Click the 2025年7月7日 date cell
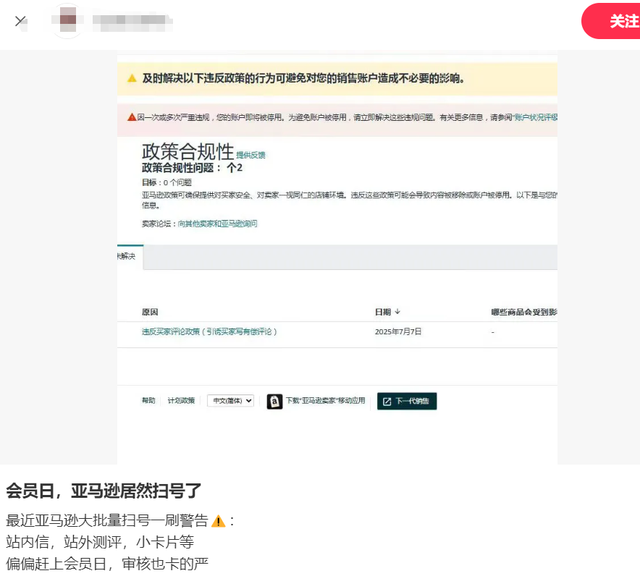The width and height of the screenshot is (640, 576). pyautogui.click(x=398, y=332)
